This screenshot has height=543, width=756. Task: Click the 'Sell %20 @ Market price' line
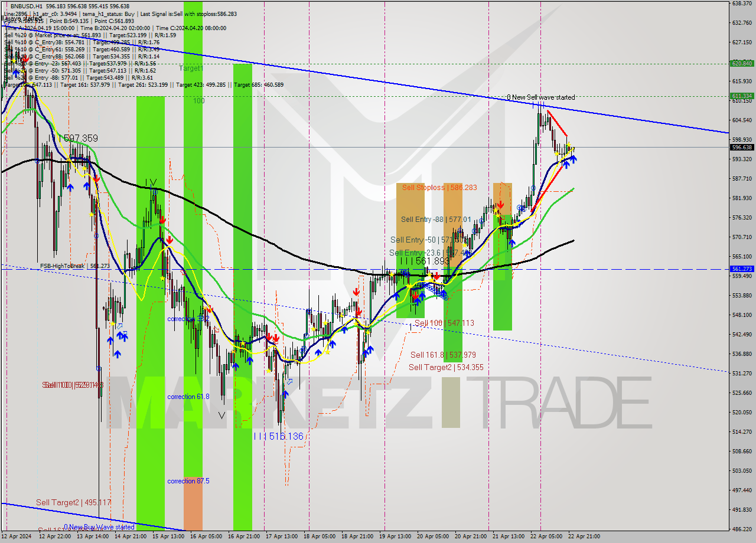[90, 35]
